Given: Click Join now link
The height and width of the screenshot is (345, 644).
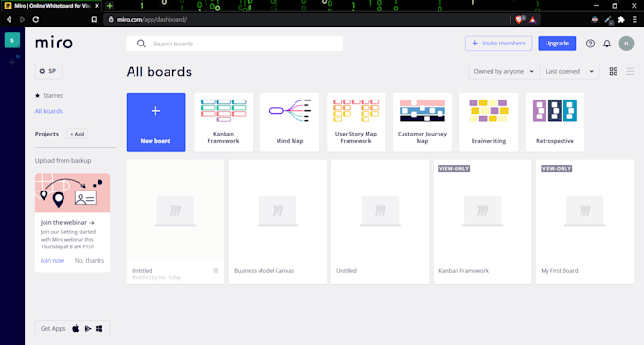Looking at the screenshot, I should pyautogui.click(x=52, y=261).
